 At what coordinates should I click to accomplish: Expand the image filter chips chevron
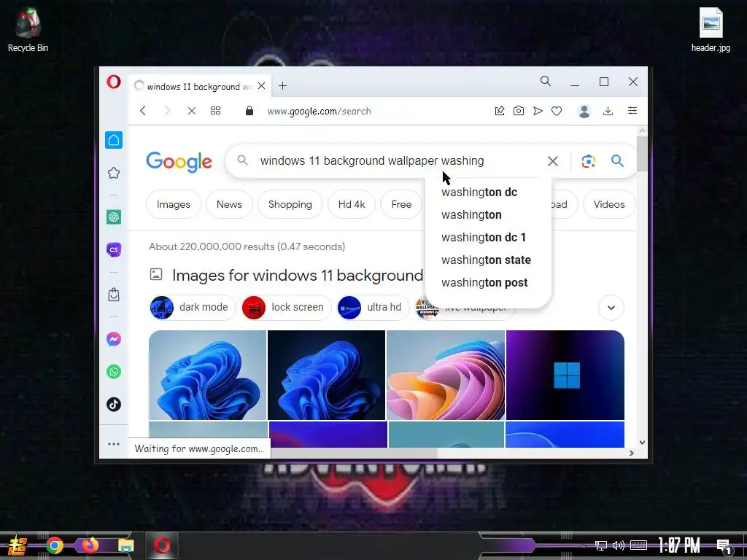611,308
